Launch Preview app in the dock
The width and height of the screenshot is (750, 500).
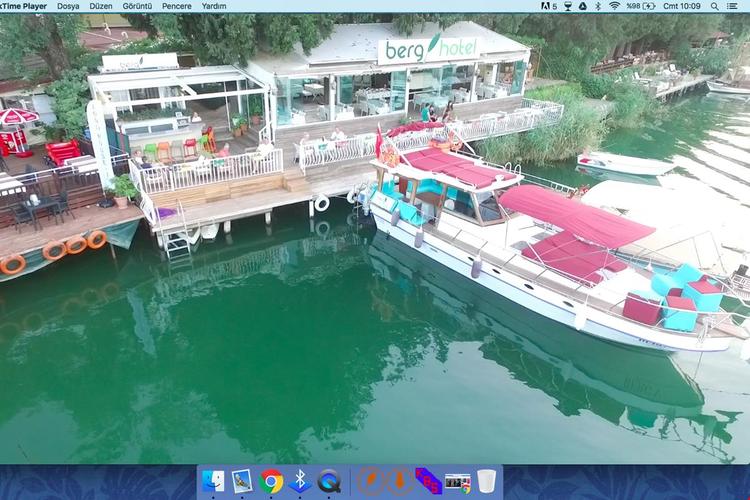coord(242,482)
